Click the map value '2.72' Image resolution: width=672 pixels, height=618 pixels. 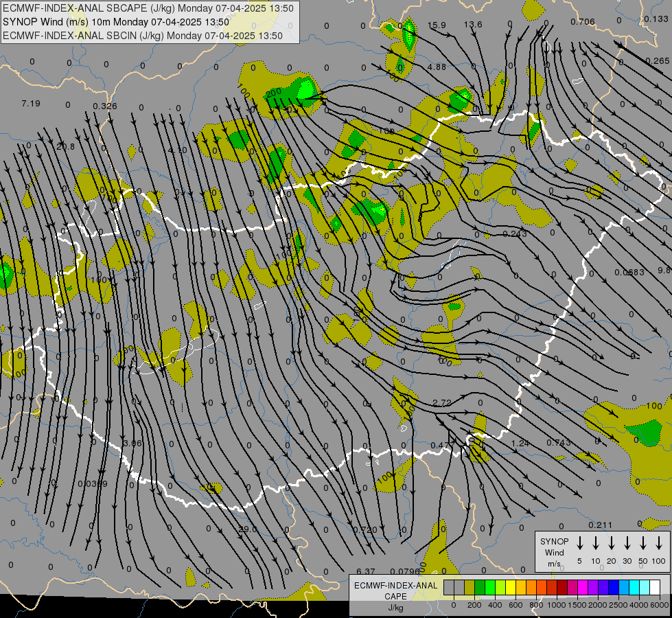click(442, 402)
